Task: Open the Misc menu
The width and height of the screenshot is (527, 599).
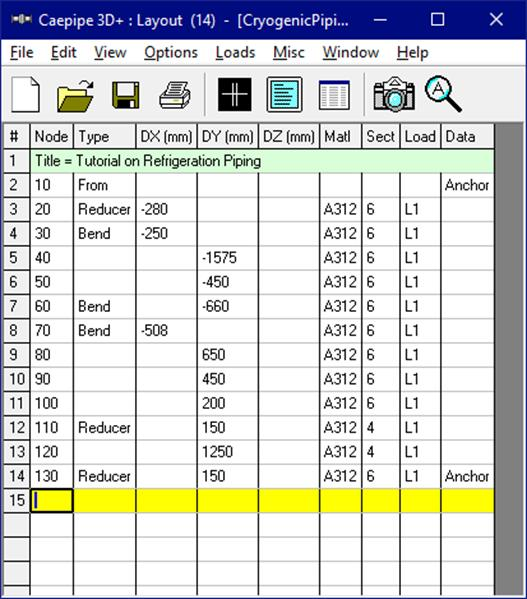Action: 289,52
